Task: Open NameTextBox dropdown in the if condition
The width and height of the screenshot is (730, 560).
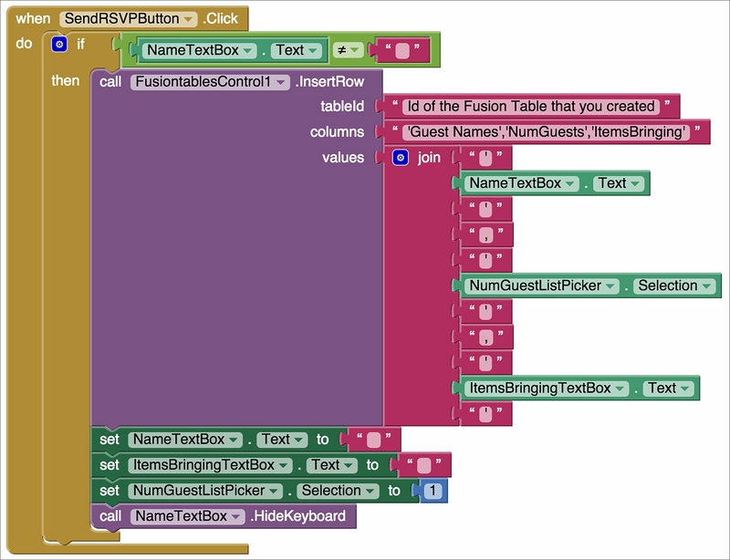Action: click(x=256, y=50)
